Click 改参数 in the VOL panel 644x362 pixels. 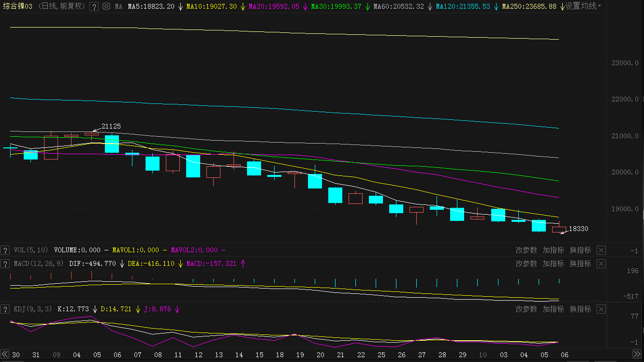click(526, 250)
